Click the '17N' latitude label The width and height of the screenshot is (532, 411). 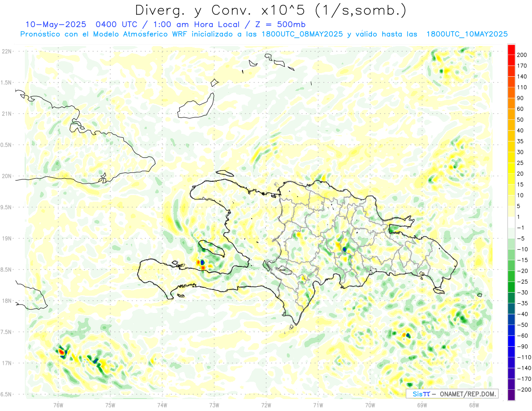coord(6,363)
